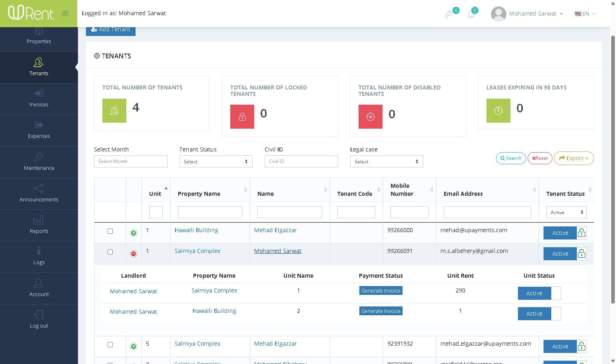The height and width of the screenshot is (364, 616).
Task: Open Invoices from the sidebar
Action: coord(39,99)
